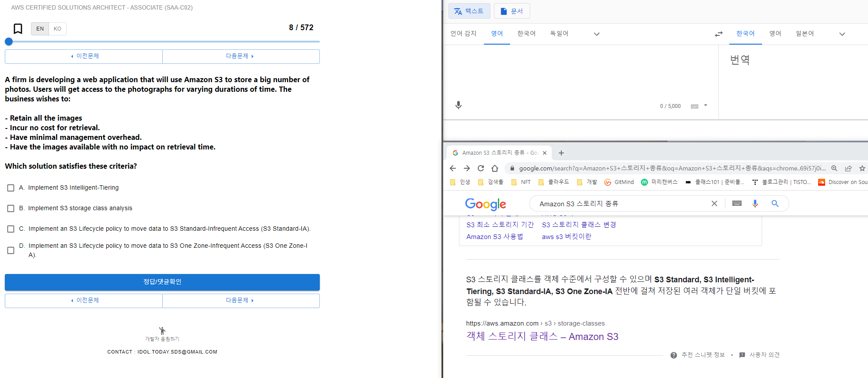The width and height of the screenshot is (868, 378).
Task: Clear the Google search query
Action: [714, 204]
